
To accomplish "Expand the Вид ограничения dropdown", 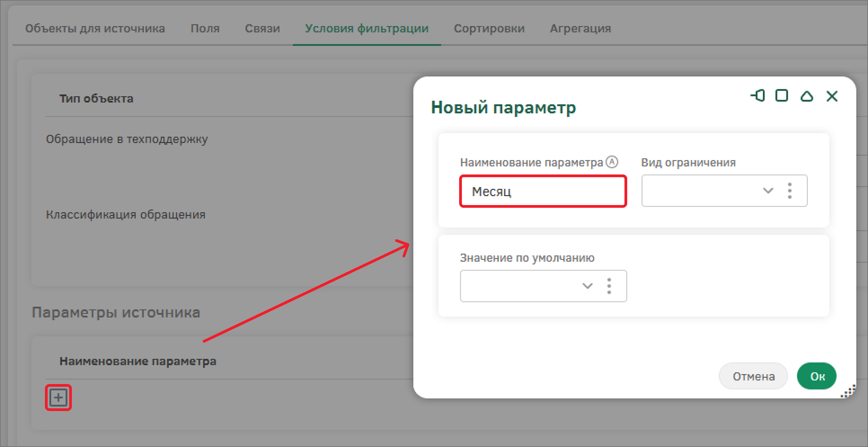I will pyautogui.click(x=768, y=191).
